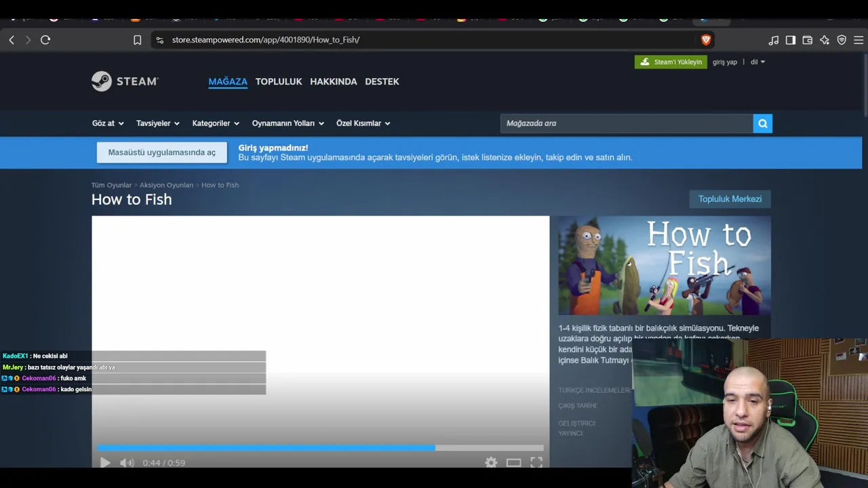Open the MAĞAZA tab
This screenshot has width=868, height=488.
[228, 81]
